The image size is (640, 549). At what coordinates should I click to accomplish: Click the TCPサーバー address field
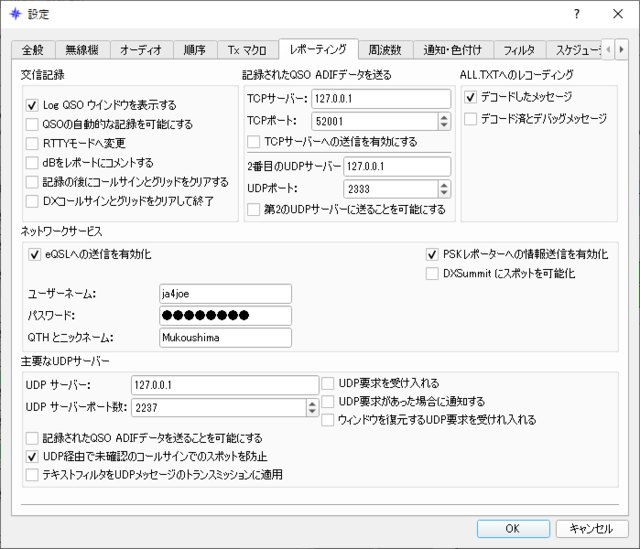click(x=381, y=99)
